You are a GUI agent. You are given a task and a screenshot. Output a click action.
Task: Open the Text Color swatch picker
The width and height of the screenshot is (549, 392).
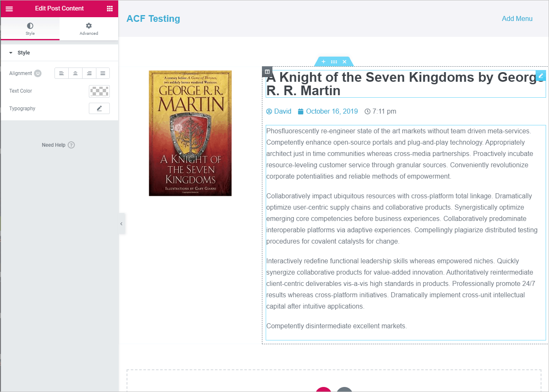tap(99, 91)
